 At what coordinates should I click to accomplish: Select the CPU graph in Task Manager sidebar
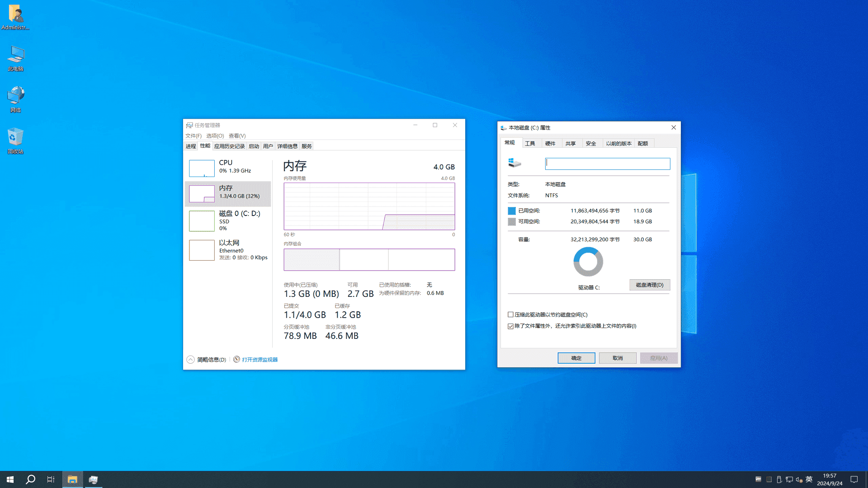click(228, 168)
